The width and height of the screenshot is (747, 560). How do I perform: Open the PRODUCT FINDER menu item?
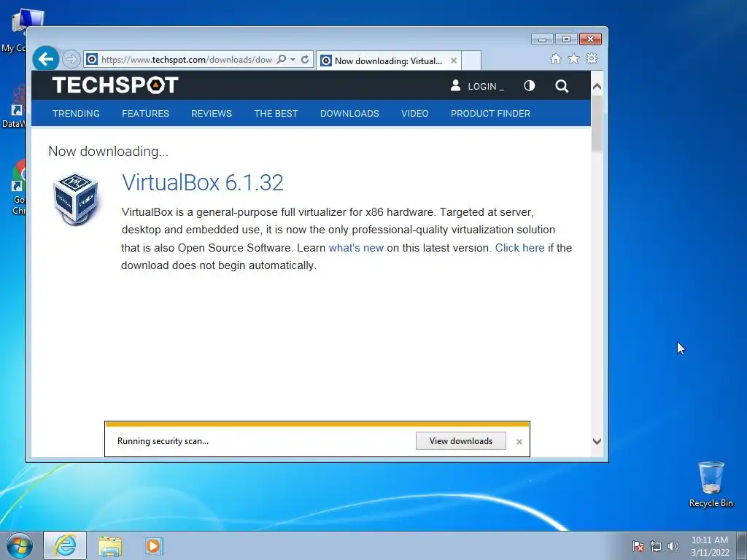click(490, 113)
